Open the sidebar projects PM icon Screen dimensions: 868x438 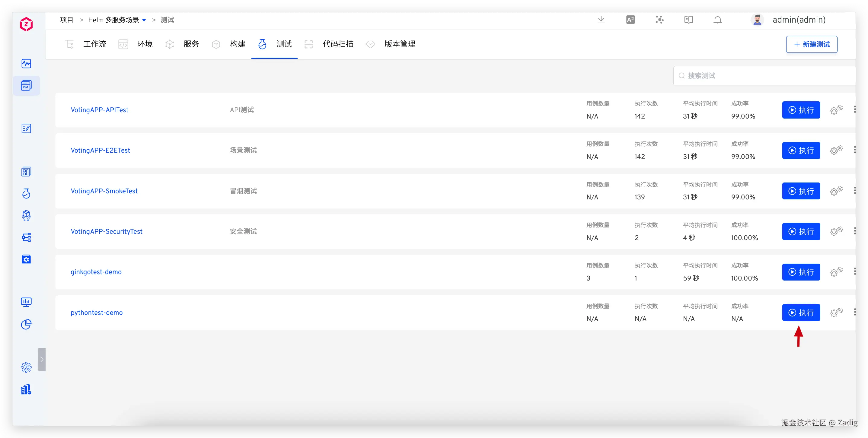tap(26, 85)
